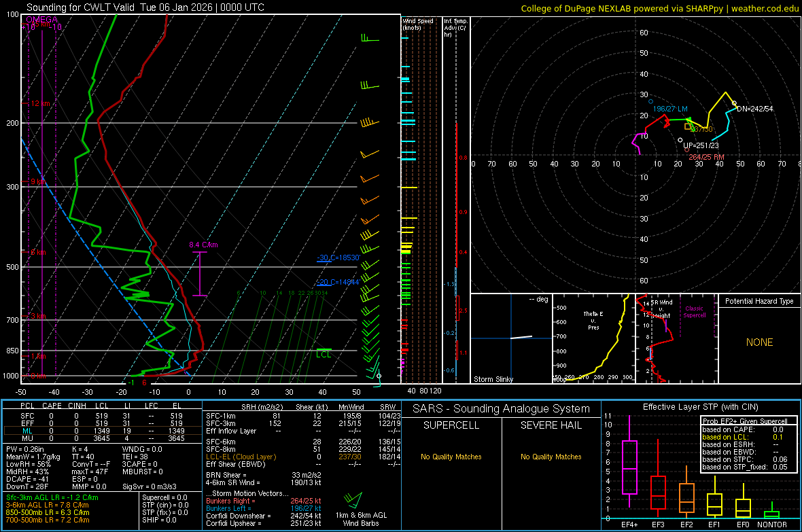Click the 'Effective Layer STP (with CIN)' title
This screenshot has width=802, height=532.
(x=700, y=407)
